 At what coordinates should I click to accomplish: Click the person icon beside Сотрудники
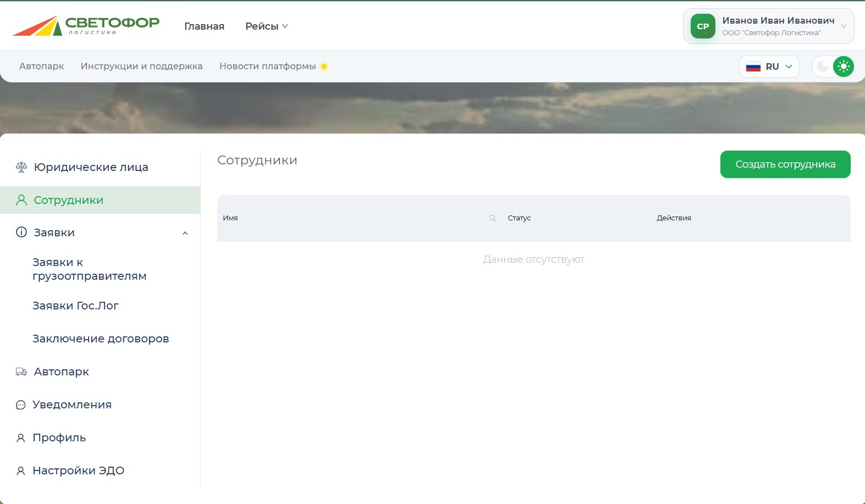point(21,200)
